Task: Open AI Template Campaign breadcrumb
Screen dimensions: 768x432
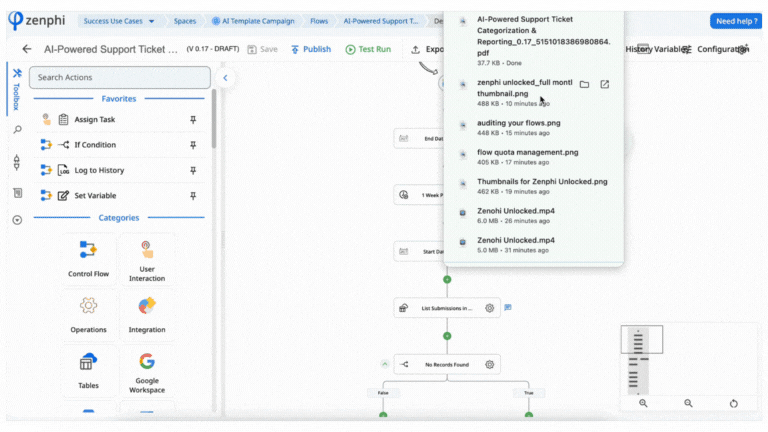Action: pos(253,21)
